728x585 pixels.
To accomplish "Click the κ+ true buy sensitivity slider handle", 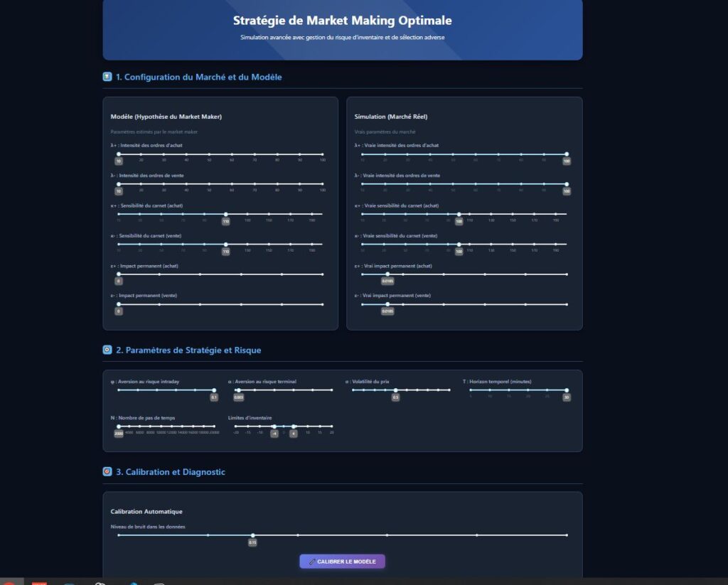I will coord(459,214).
